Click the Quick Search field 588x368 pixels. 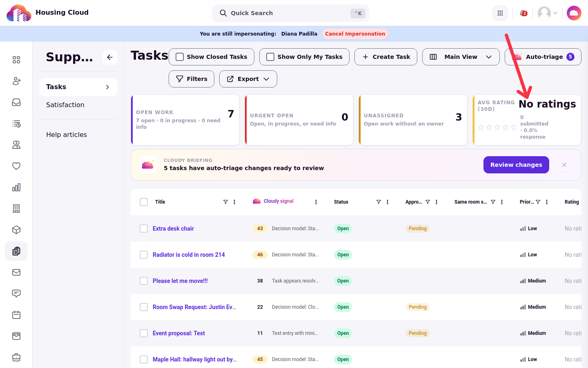point(291,13)
